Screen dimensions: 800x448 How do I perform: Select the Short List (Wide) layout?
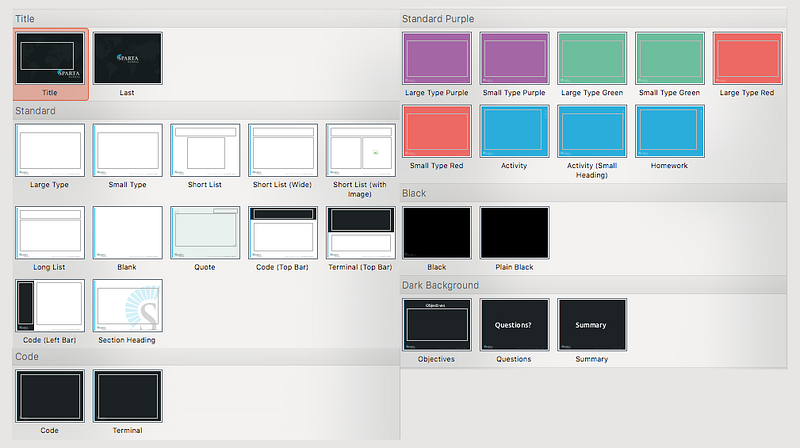click(283, 150)
